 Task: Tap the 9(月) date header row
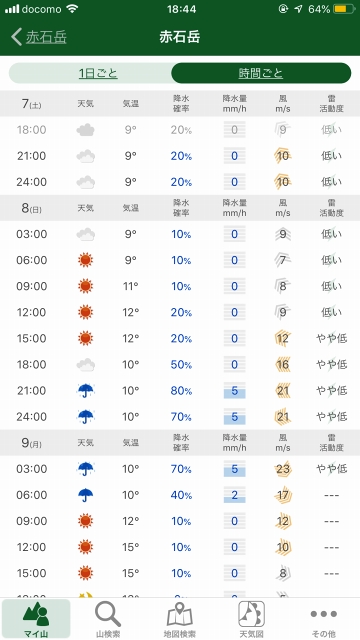[x=180, y=443]
